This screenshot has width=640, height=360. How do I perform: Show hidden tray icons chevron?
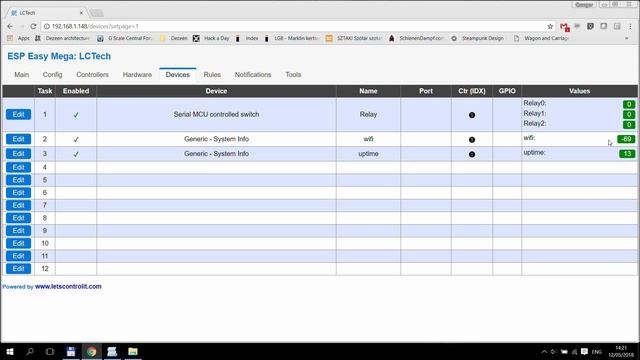(544, 351)
